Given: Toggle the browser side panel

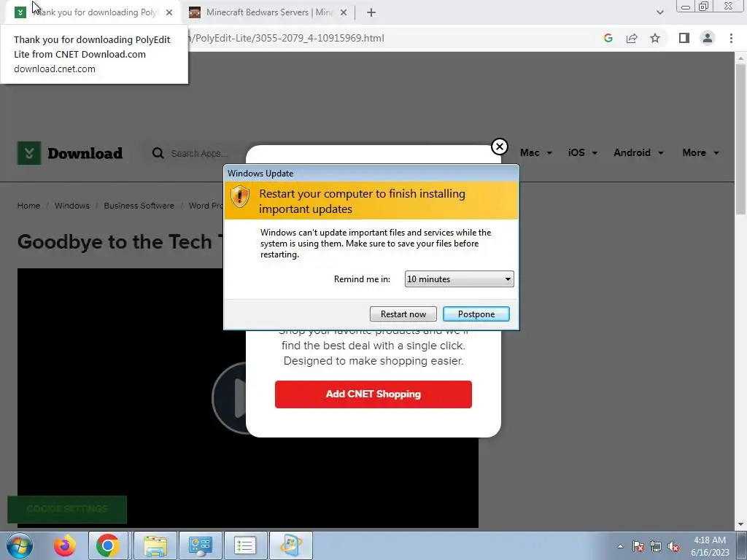Looking at the screenshot, I should pos(684,38).
